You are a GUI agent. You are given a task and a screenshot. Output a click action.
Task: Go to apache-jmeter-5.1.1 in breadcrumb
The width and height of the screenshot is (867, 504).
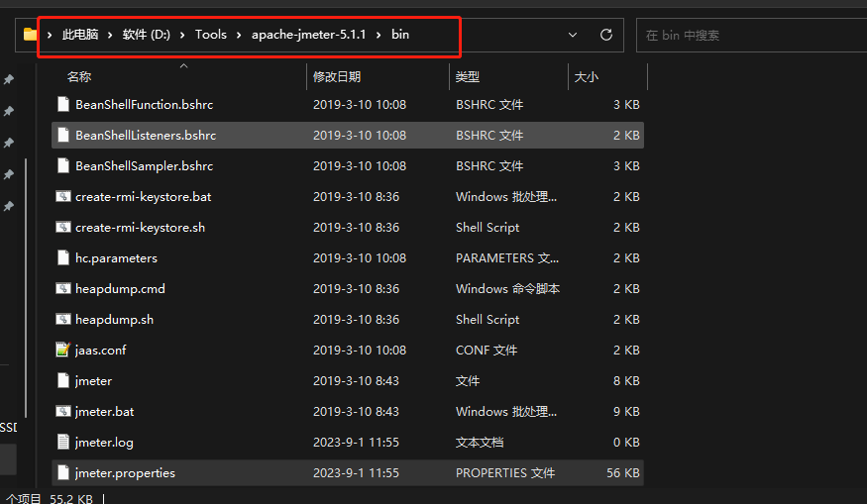308,35
